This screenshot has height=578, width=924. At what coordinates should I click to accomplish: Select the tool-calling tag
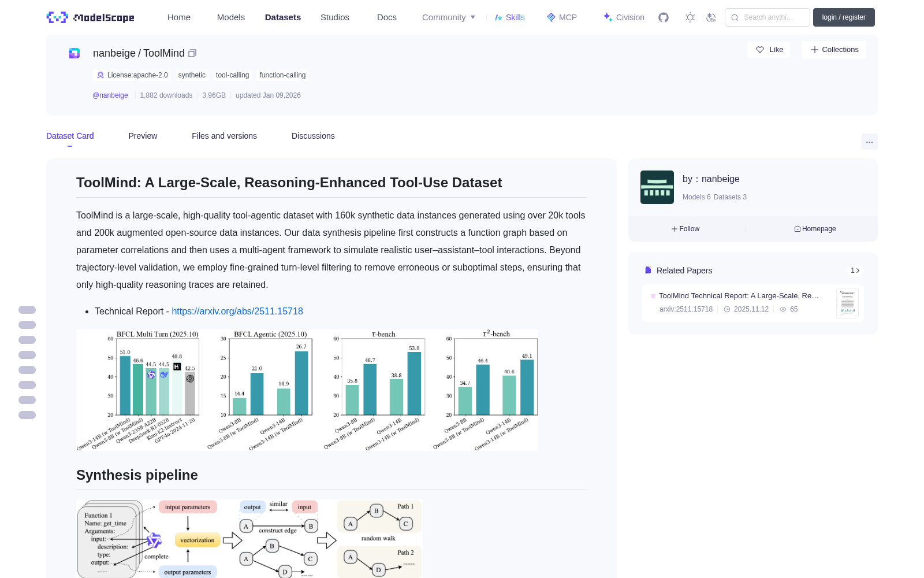tap(232, 75)
